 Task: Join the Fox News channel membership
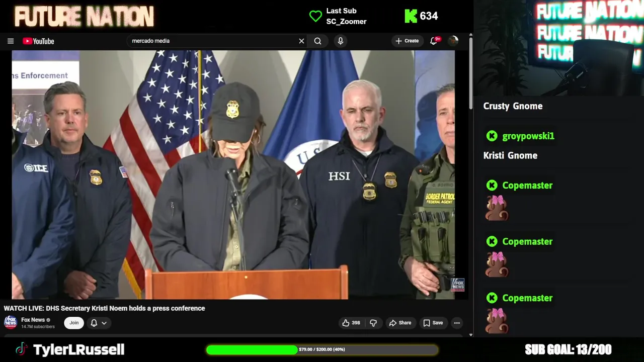[x=74, y=323]
